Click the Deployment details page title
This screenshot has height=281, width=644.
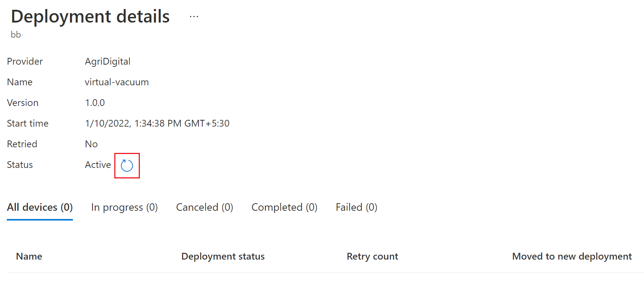(x=90, y=17)
